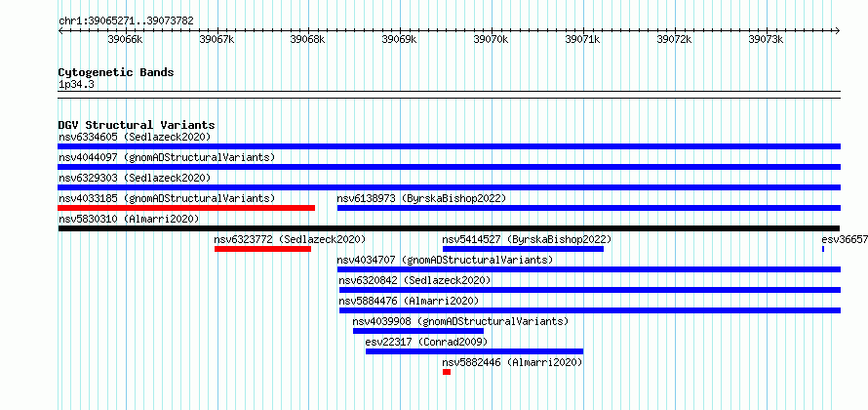Open nsv5414527 (ByrskaBishop2022) label
Screen dimensions: 868x410
(527, 239)
